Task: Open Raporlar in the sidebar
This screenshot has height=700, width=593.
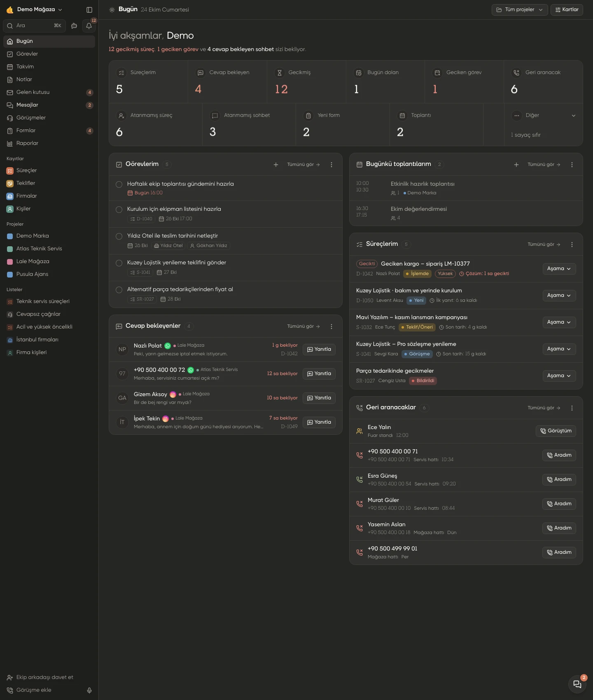Action: pos(49,143)
